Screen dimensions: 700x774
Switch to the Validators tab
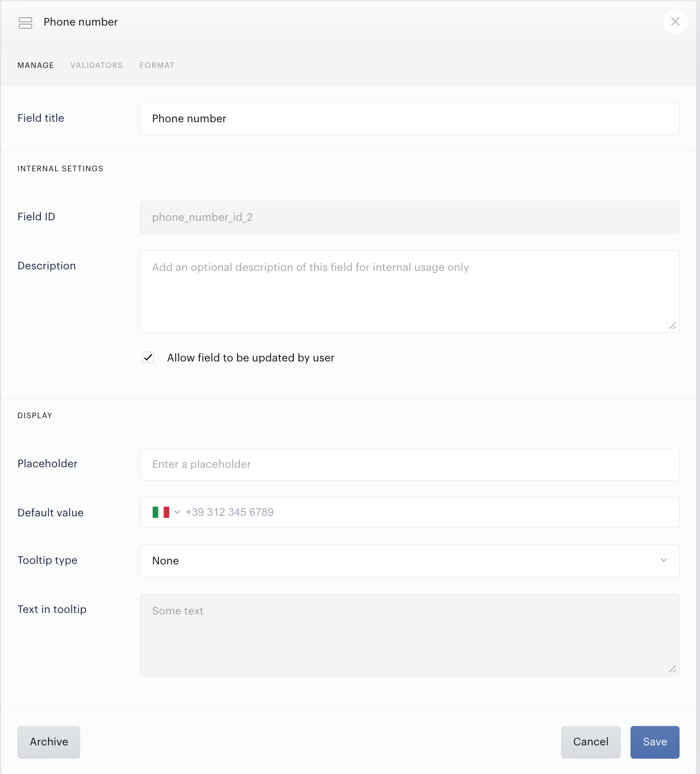point(97,65)
